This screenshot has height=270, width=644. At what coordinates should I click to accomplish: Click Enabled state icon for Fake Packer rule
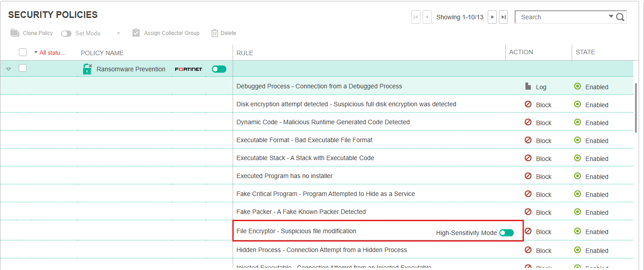(578, 212)
